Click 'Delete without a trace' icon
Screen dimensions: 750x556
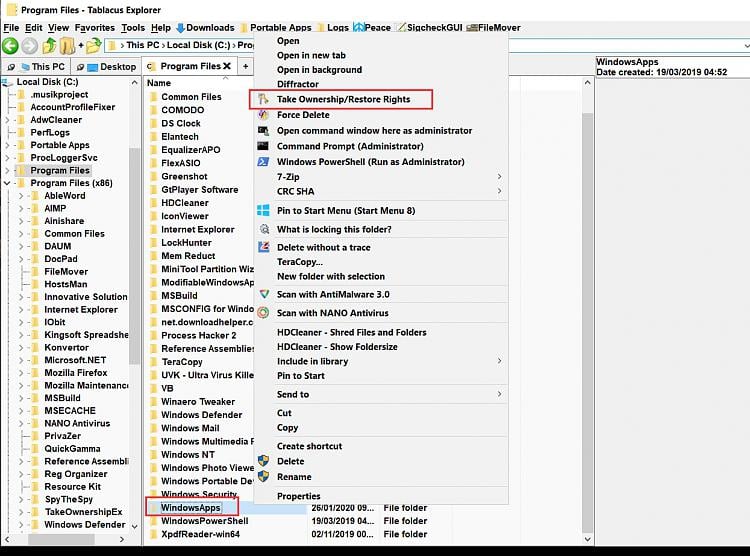tap(264, 247)
